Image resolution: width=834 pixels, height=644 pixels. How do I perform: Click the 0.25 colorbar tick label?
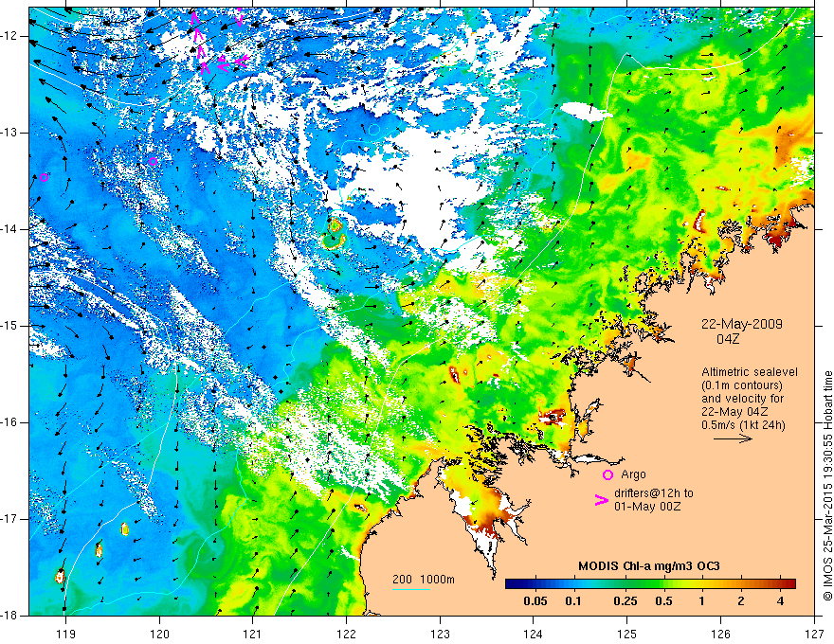(x=625, y=601)
